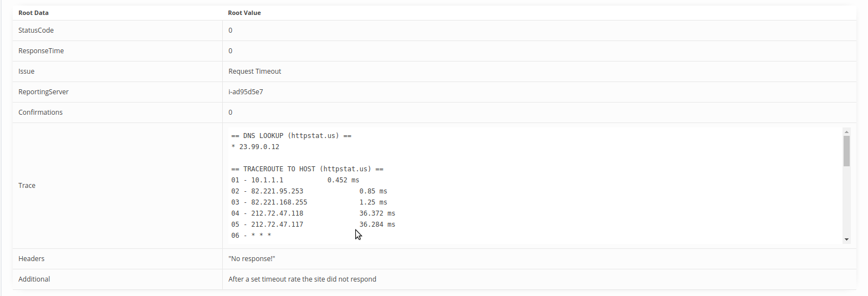Click the trace box scrollbar thumb
This screenshot has height=296, width=868.
pos(846,151)
